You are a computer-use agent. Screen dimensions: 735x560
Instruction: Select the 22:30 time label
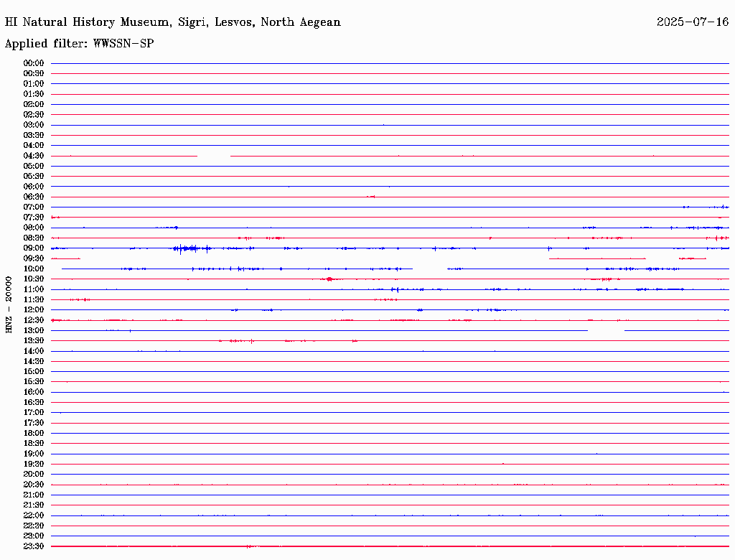34,526
